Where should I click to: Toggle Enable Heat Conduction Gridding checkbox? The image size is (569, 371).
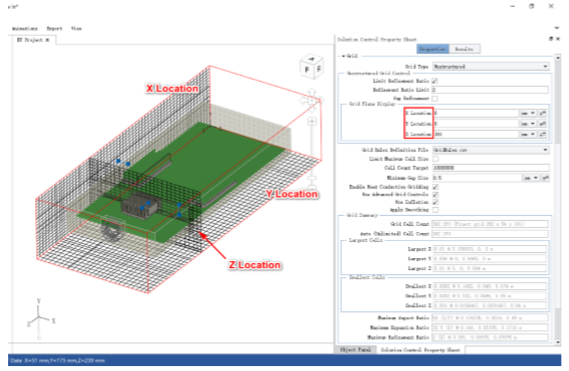pos(435,187)
